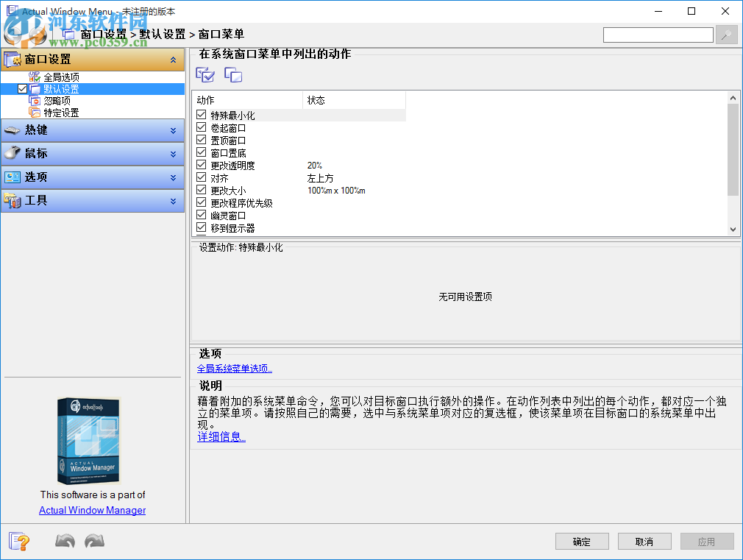Click the 确定 button
The height and width of the screenshot is (560, 743).
581,541
